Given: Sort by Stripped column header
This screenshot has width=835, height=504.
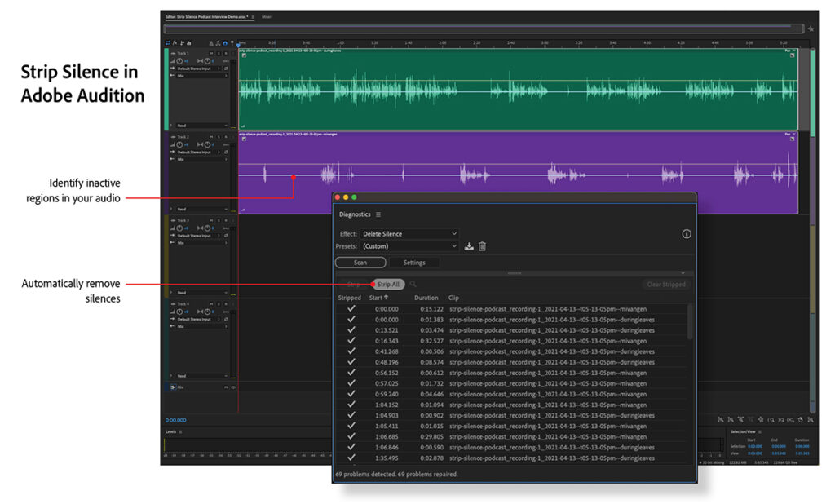Looking at the screenshot, I should click(349, 298).
